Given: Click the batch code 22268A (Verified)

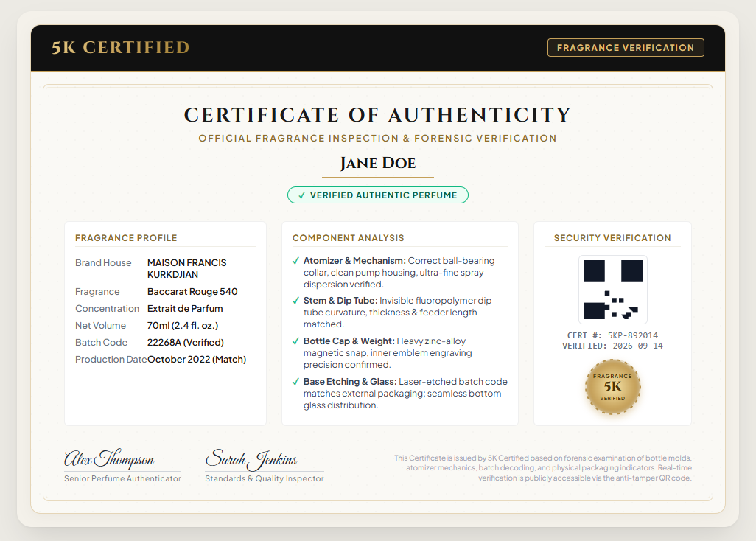Looking at the screenshot, I should (186, 342).
